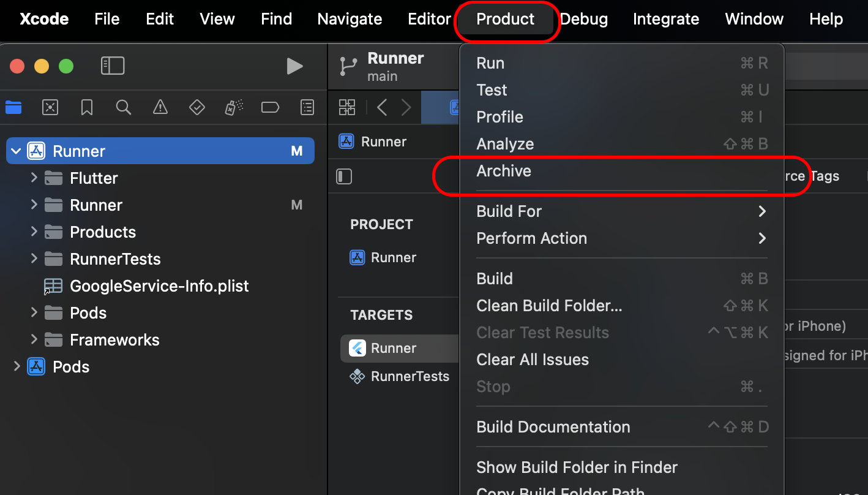The height and width of the screenshot is (495, 868).
Task: Open the Find navigator magnifier icon
Action: coord(124,108)
